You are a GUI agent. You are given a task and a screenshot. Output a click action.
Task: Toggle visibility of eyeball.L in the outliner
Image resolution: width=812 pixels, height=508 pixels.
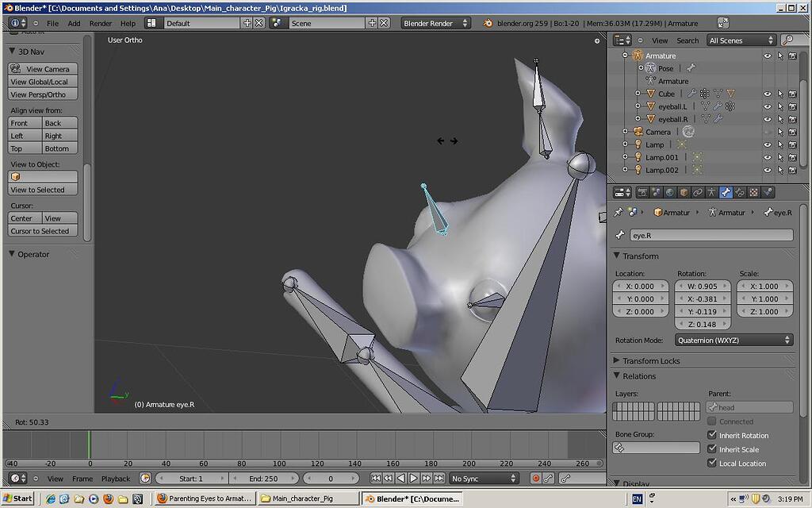click(x=768, y=107)
